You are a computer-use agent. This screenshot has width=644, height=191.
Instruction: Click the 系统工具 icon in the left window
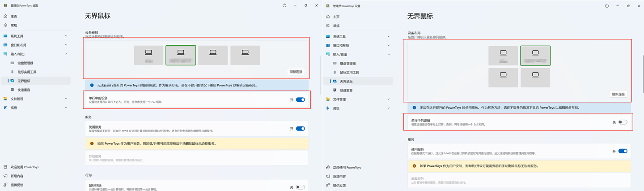pyautogui.click(x=5, y=36)
